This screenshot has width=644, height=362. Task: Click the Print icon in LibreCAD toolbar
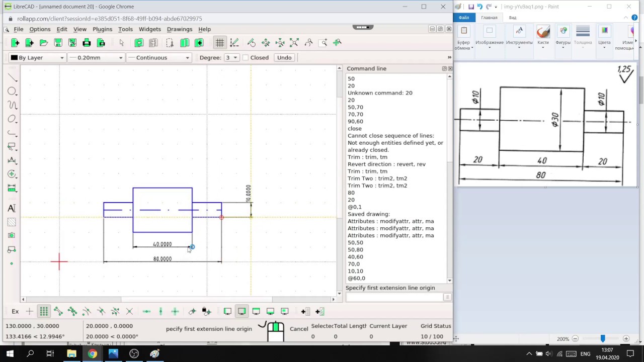87,43
